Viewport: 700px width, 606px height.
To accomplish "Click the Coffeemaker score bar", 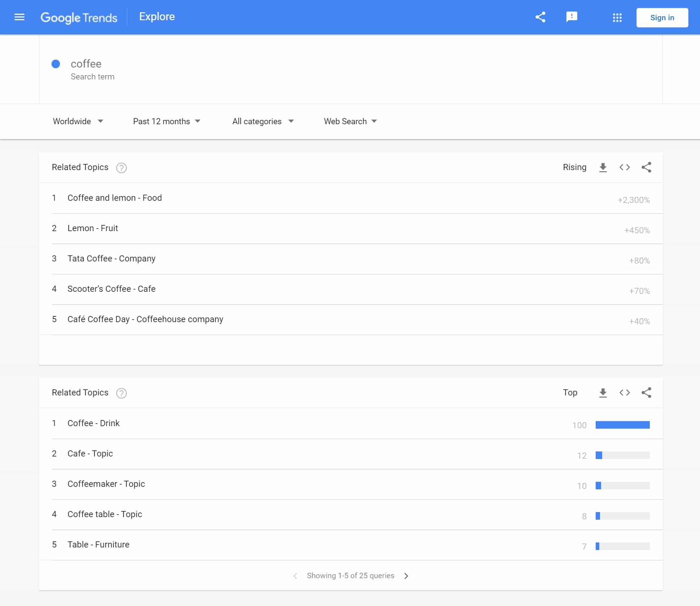I will (622, 485).
